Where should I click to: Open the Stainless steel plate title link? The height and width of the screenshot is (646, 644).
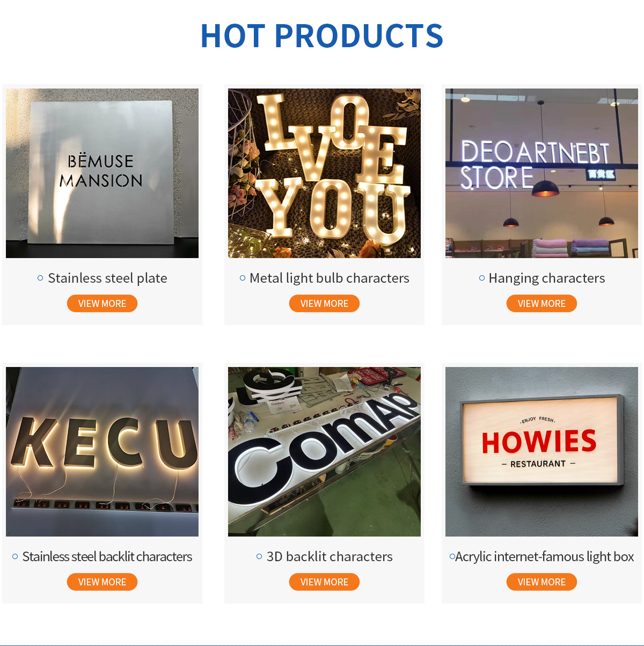point(107,278)
